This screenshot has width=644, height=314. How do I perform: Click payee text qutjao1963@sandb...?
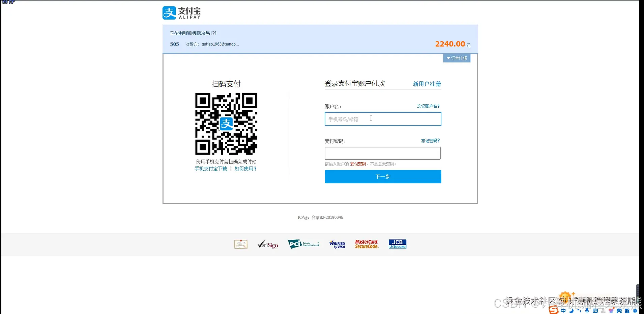[x=220, y=44]
